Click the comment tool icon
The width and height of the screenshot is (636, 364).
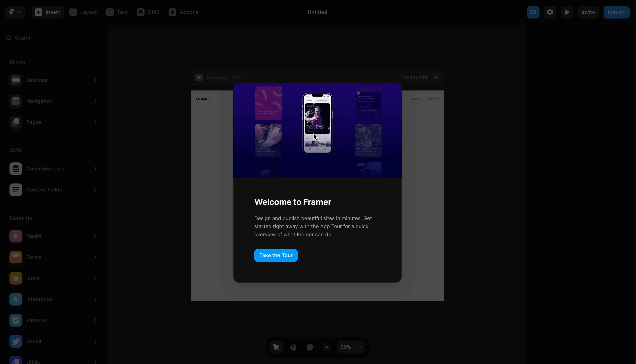click(310, 347)
